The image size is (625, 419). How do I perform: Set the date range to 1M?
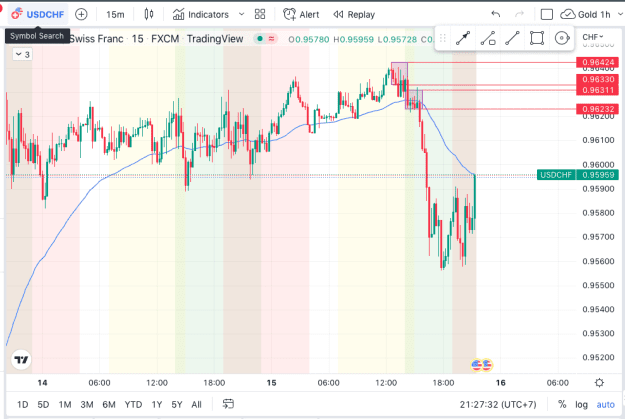(x=65, y=405)
